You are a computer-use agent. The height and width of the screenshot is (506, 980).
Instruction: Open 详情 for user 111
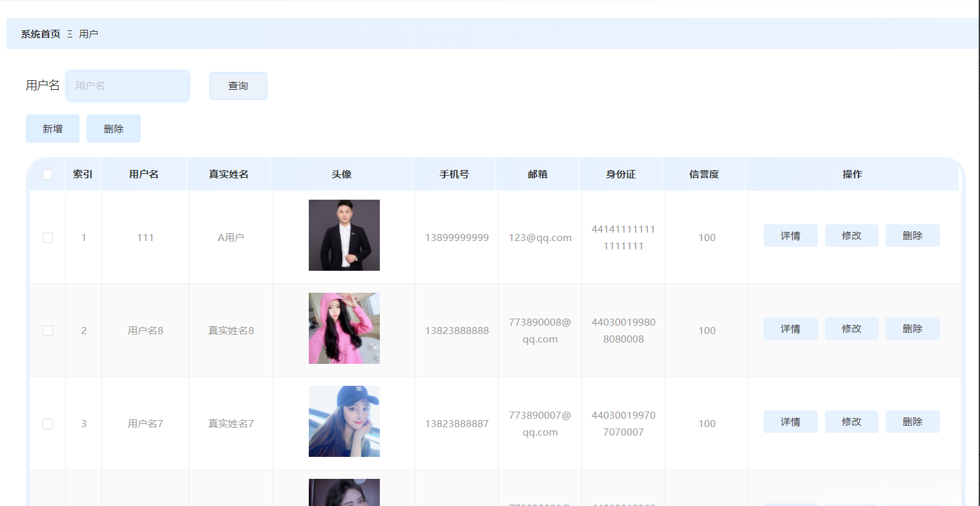click(x=791, y=236)
